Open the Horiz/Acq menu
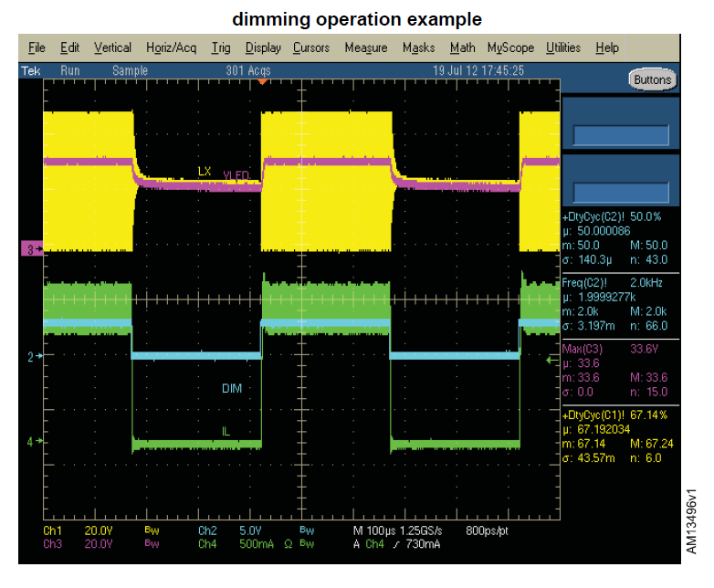The width and height of the screenshot is (714, 588). pos(171,47)
